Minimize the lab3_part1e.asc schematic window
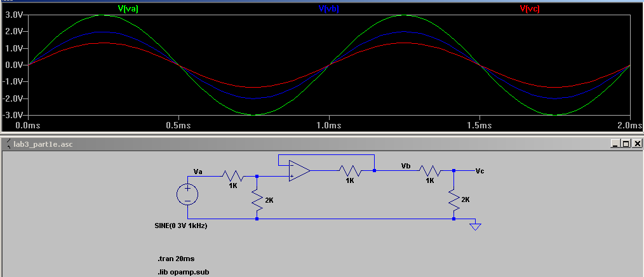Screen dimensions: 644x277 click(615, 144)
